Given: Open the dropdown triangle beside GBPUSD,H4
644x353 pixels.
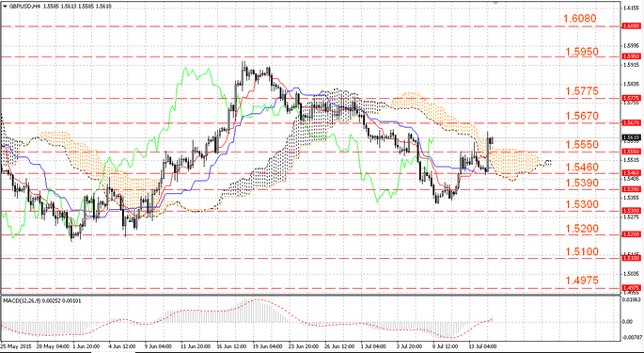Looking at the screenshot, I should (x=5, y=7).
